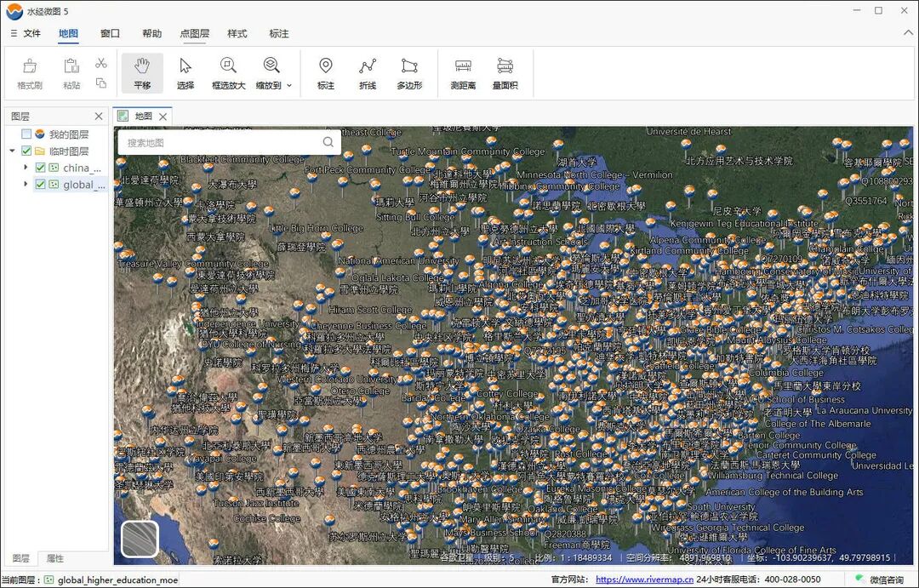Select the china_ layer name
The image size is (919, 588).
pos(82,168)
